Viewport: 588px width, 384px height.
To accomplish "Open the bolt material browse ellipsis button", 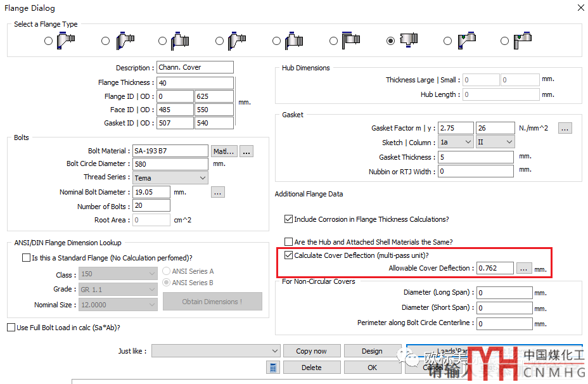I will [x=246, y=151].
